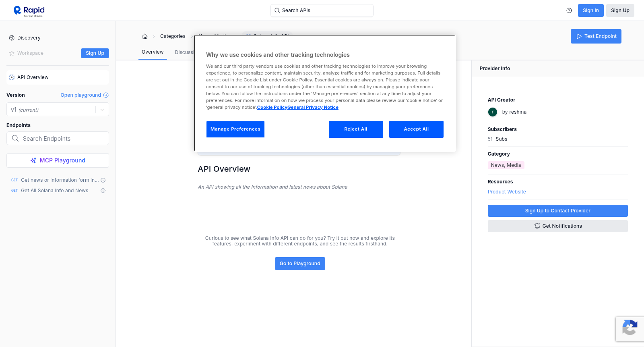Open Categories in the breadcrumb
This screenshot has height=347, width=644.
(x=173, y=36)
